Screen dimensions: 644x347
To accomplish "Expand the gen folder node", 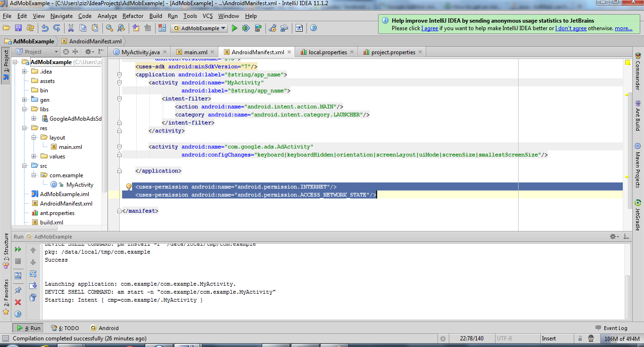I will (x=25, y=100).
